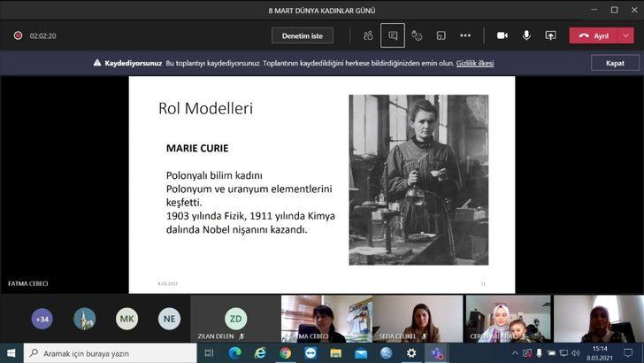644x363 pixels.
Task: Click the red recording indicator
Action: tap(17, 36)
